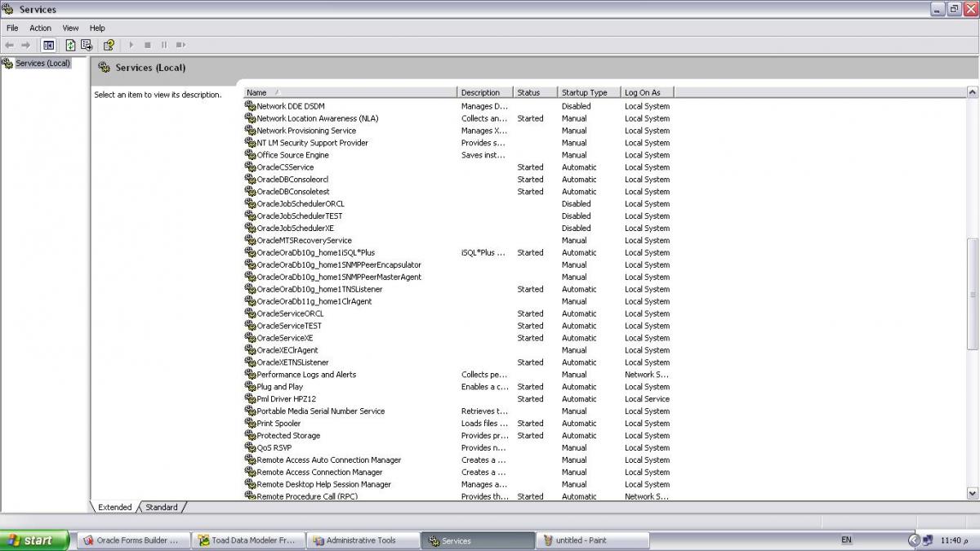The width and height of the screenshot is (980, 551).
Task: Click the Show/Hide Console Tree toolbar icon
Action: point(49,45)
